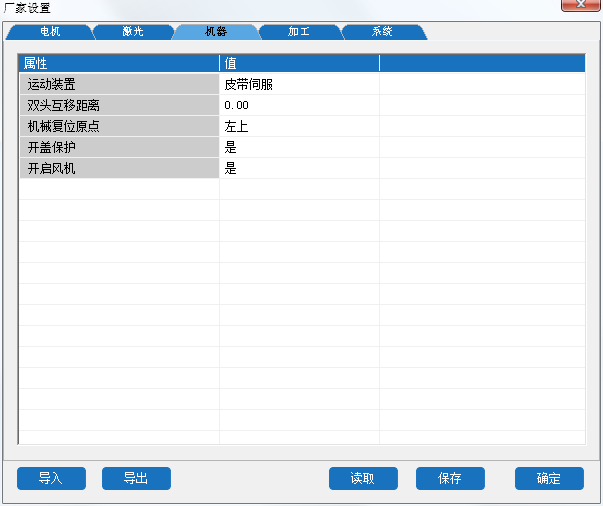Edit the 0.00 distance value field
The height and width of the screenshot is (506, 603).
point(298,106)
